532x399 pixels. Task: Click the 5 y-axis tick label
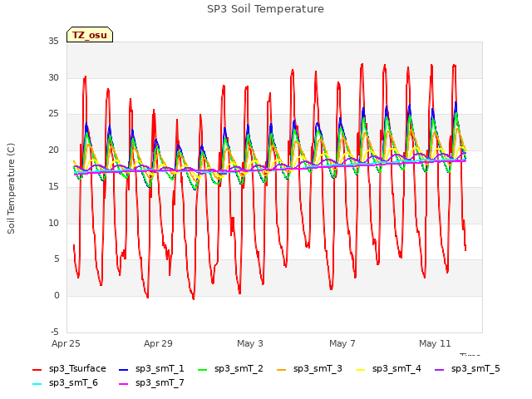point(57,259)
